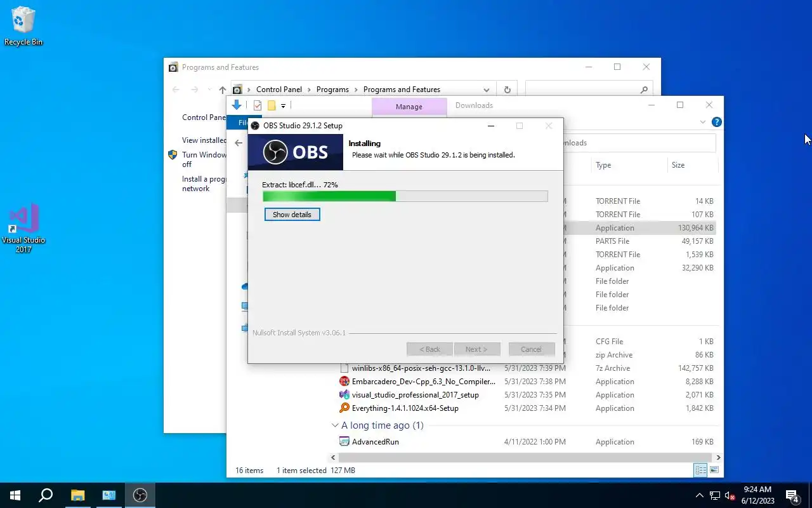The width and height of the screenshot is (812, 508).
Task: Select AdvancedRun file
Action: pyautogui.click(x=376, y=442)
